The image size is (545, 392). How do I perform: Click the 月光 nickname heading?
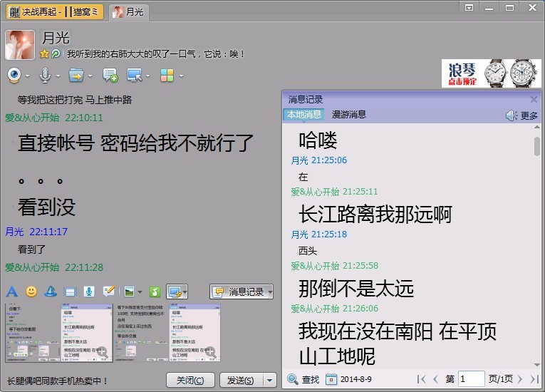pyautogui.click(x=56, y=38)
